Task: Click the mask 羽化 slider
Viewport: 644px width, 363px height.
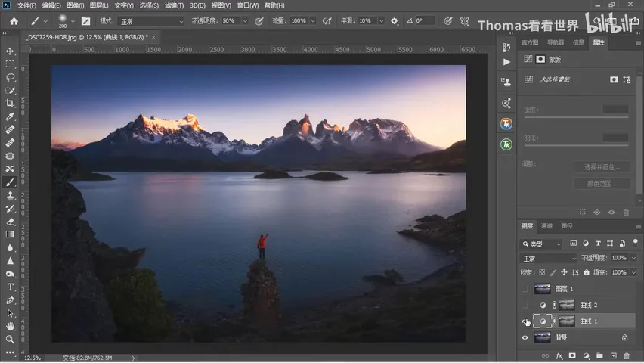Action: click(576, 145)
